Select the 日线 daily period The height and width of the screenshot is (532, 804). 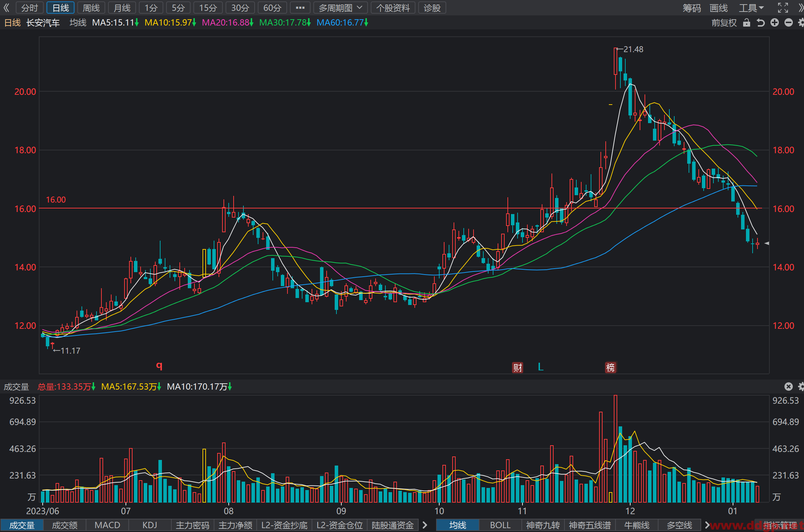tap(61, 8)
